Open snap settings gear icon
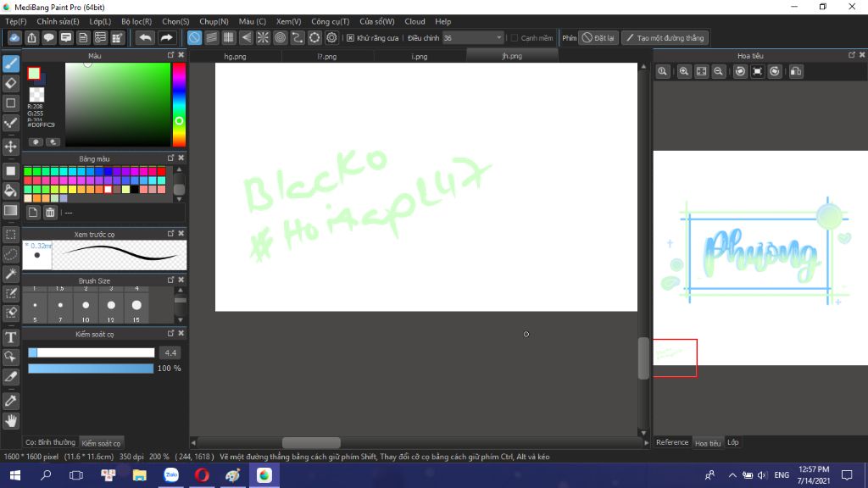This screenshot has width=868, height=488. tap(331, 37)
